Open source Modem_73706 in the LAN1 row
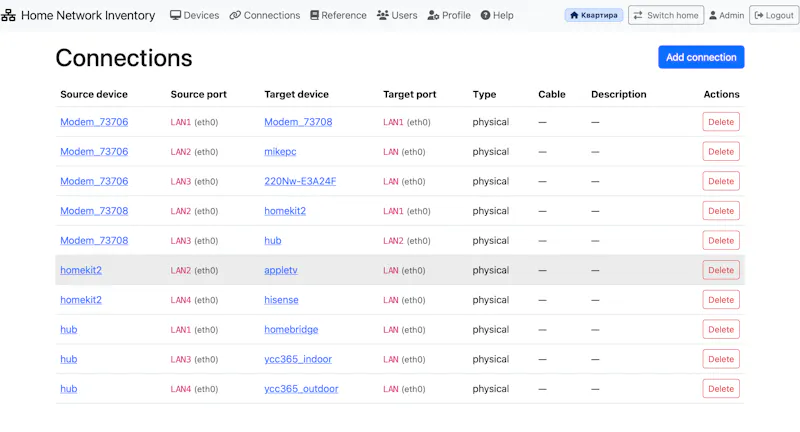 (x=94, y=122)
